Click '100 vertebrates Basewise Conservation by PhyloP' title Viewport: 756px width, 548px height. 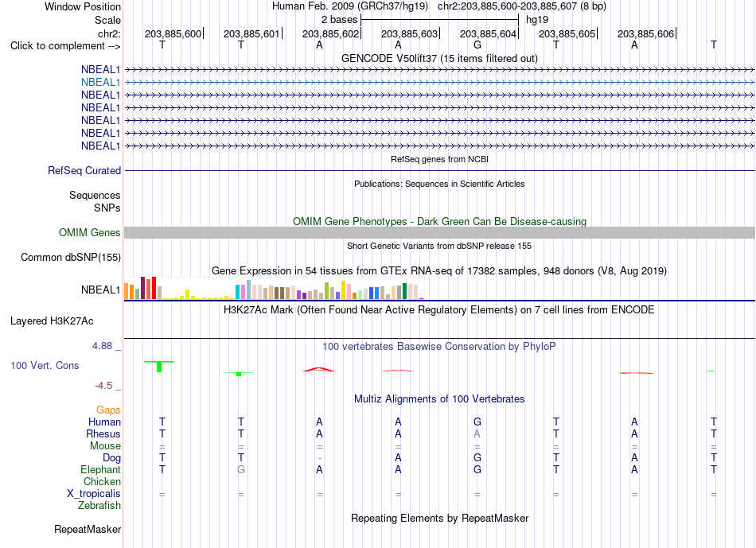[x=439, y=346]
